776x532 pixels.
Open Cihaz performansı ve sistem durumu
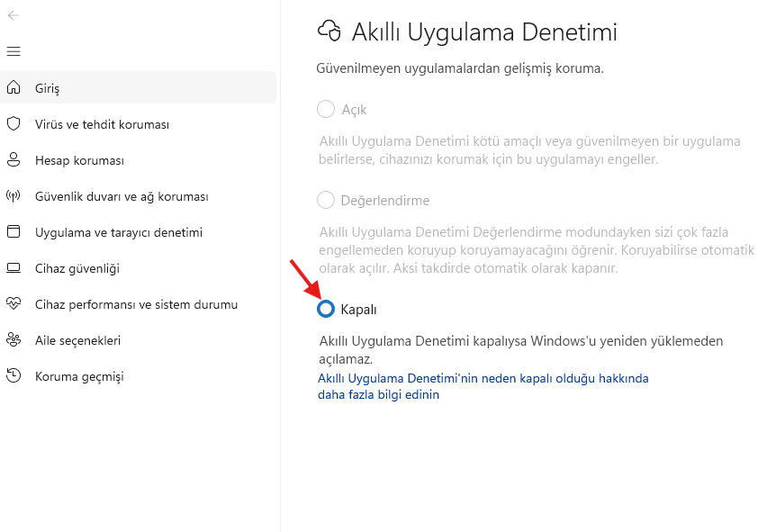136,304
